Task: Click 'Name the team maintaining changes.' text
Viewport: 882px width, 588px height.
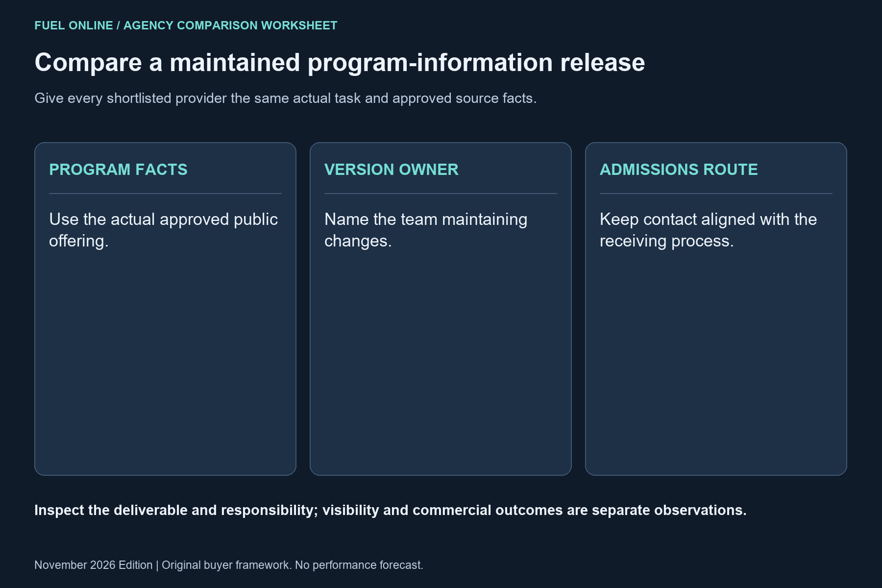Action: pos(426,230)
